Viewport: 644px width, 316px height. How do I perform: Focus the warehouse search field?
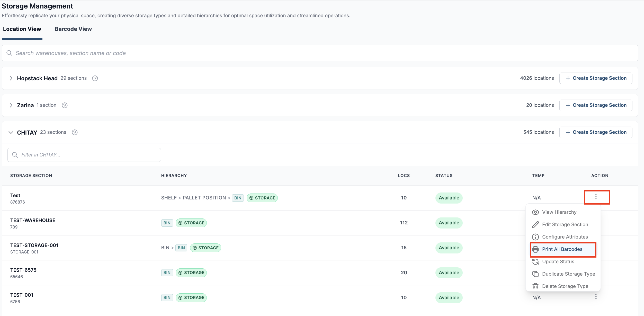pos(320,53)
